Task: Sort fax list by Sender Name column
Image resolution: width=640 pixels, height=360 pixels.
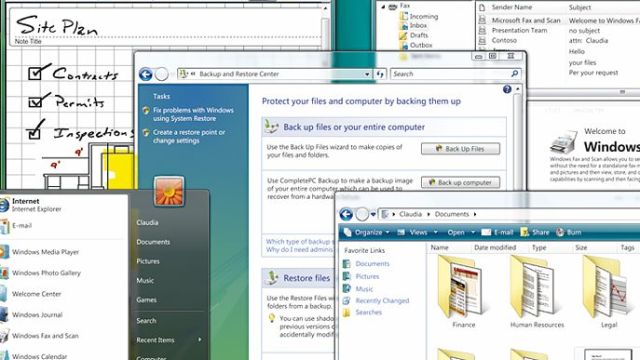Action: coord(511,7)
